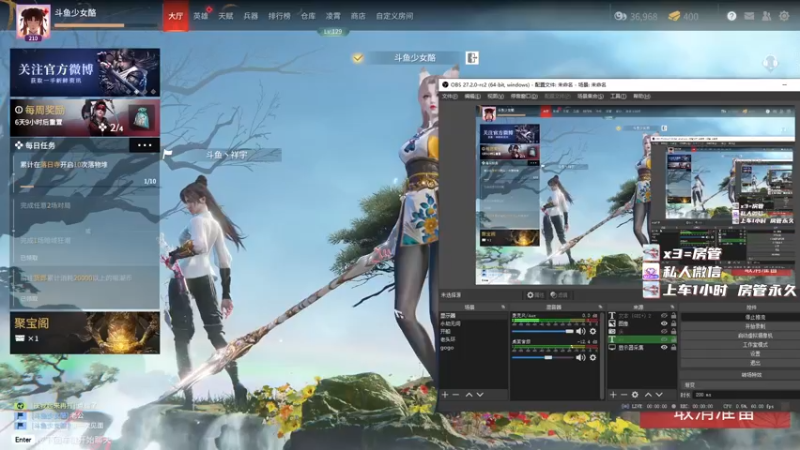Switch to the 商店 tab
This screenshot has height=450, width=800.
(358, 16)
